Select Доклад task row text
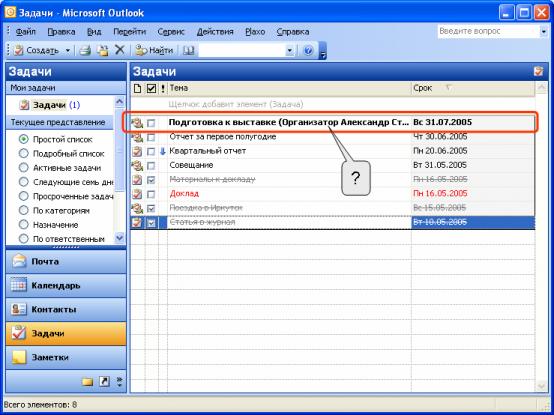Viewport: 554px width, 415px height. tap(184, 194)
